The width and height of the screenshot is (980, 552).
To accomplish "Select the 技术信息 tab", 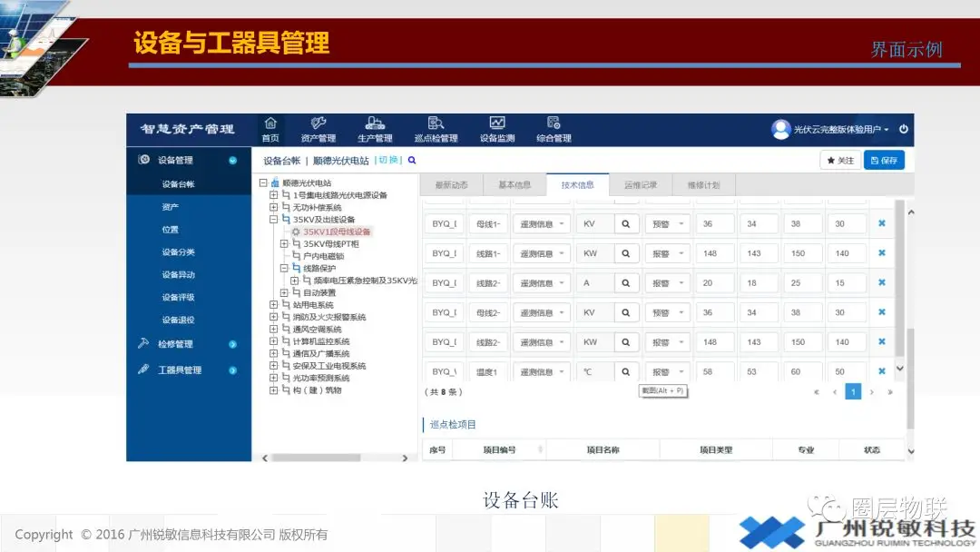I will point(577,185).
